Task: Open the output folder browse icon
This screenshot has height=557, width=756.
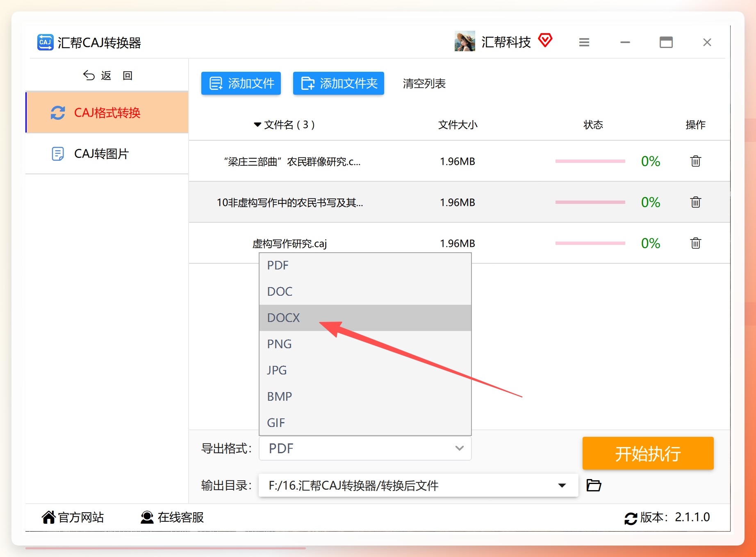Action: 594,485
